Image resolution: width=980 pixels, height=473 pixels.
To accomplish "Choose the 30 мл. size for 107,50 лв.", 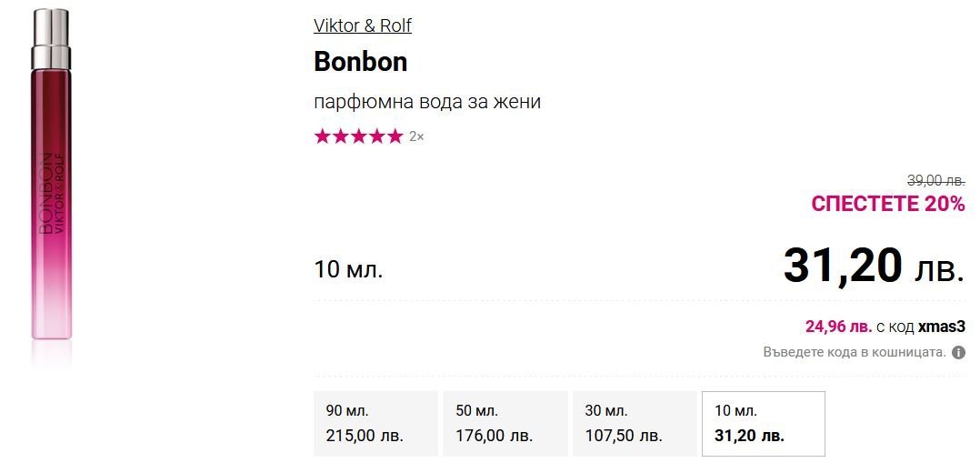I will 634,423.
